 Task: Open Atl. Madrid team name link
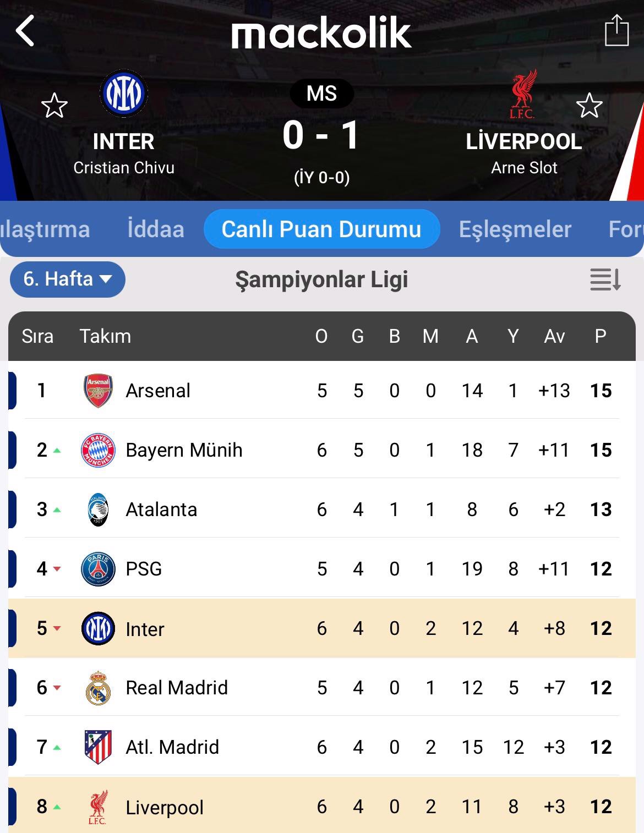pyautogui.click(x=172, y=747)
